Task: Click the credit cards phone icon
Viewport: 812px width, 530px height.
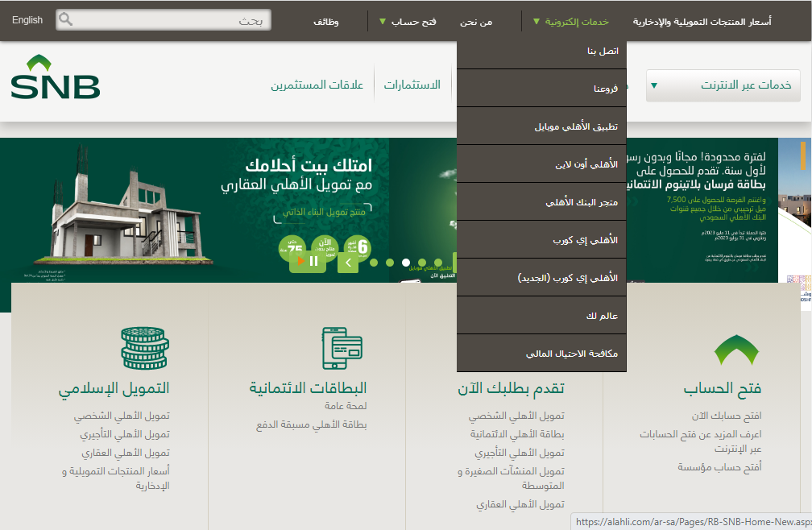Action: [342, 348]
